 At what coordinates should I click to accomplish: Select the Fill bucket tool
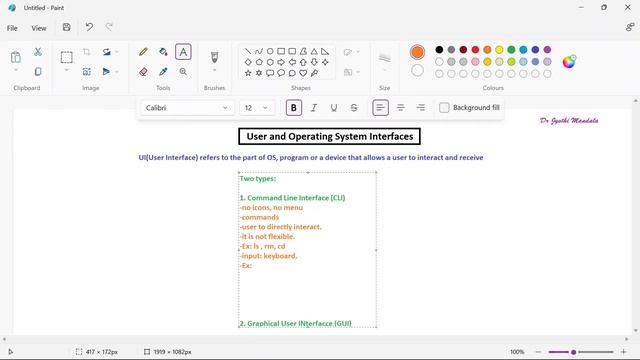pos(163,51)
